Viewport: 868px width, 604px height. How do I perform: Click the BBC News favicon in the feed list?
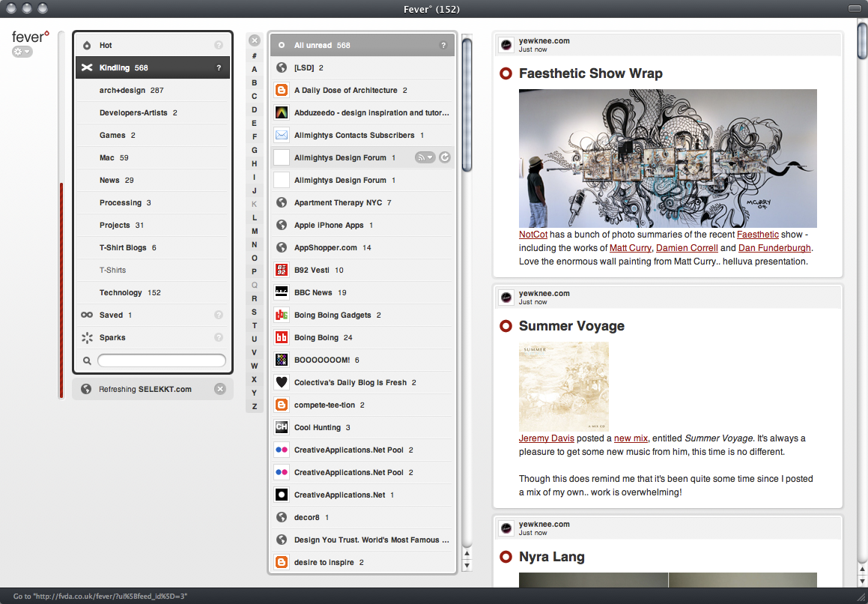[x=282, y=292]
